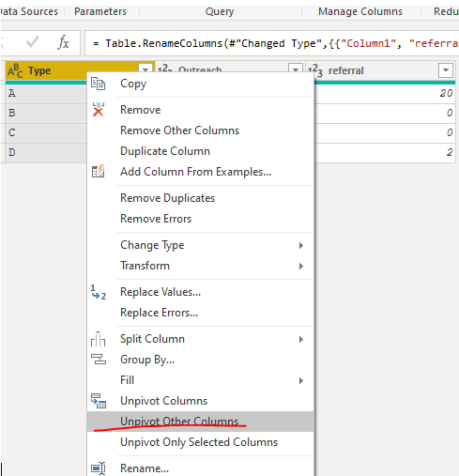Image resolution: width=459 pixels, height=476 pixels.
Task: Click the Query ribbon group label
Action: pyautogui.click(x=220, y=11)
